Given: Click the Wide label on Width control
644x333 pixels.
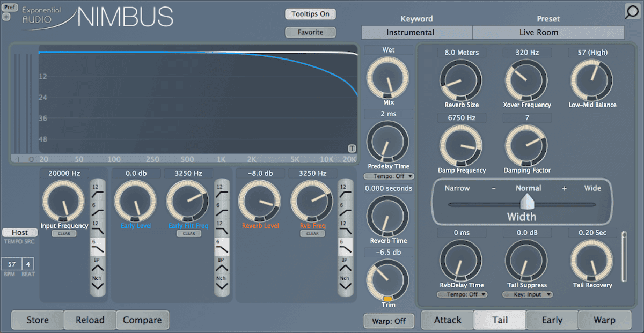Looking at the screenshot, I should point(592,188).
